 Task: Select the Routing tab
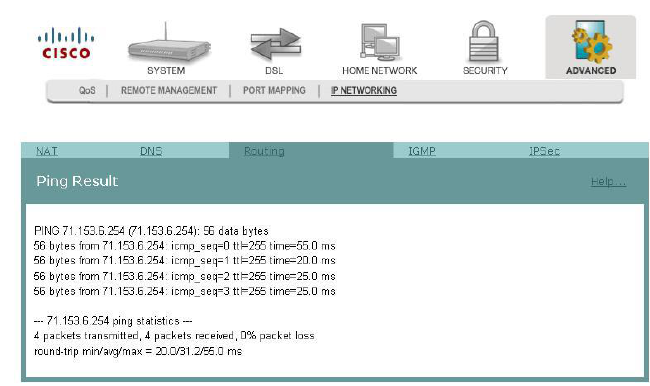(x=264, y=151)
